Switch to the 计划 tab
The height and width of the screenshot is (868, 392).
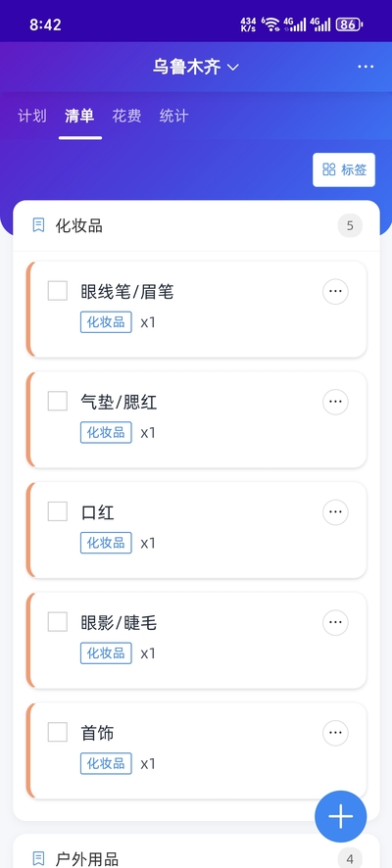click(x=32, y=116)
